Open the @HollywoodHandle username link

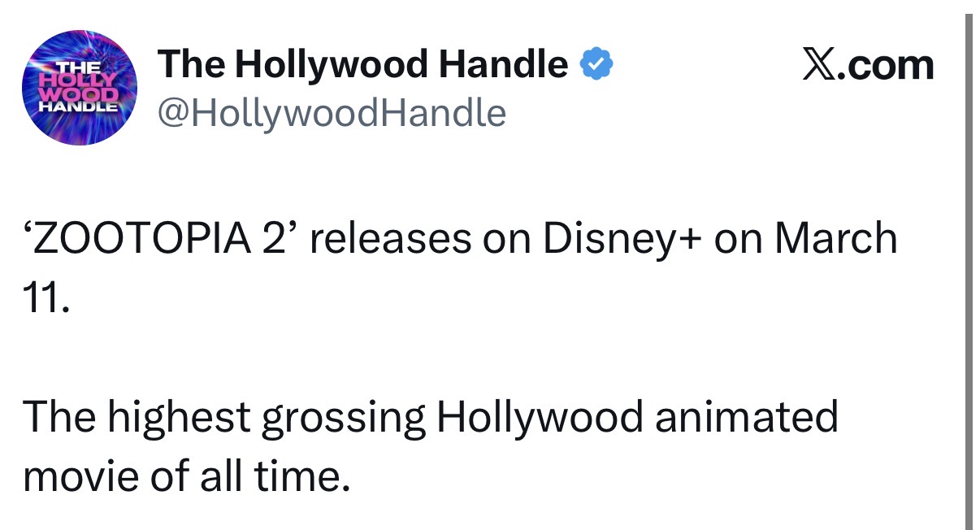332,113
